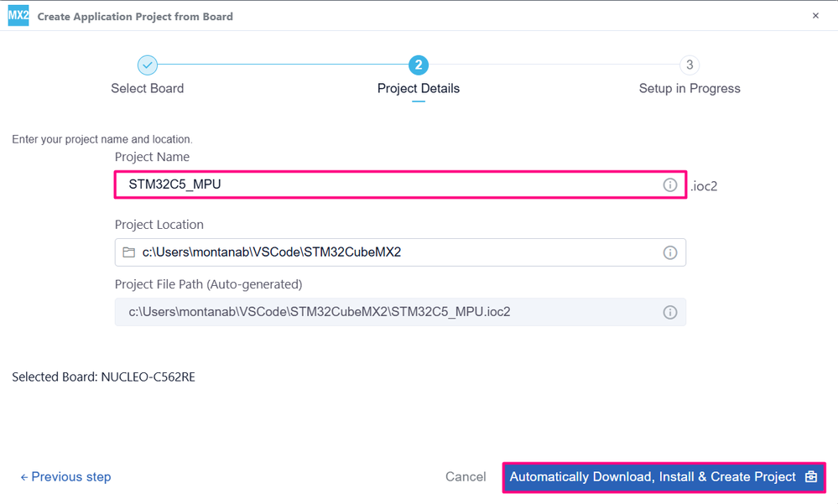The image size is (838, 504).
Task: Click the Project Location label
Action: point(159,225)
